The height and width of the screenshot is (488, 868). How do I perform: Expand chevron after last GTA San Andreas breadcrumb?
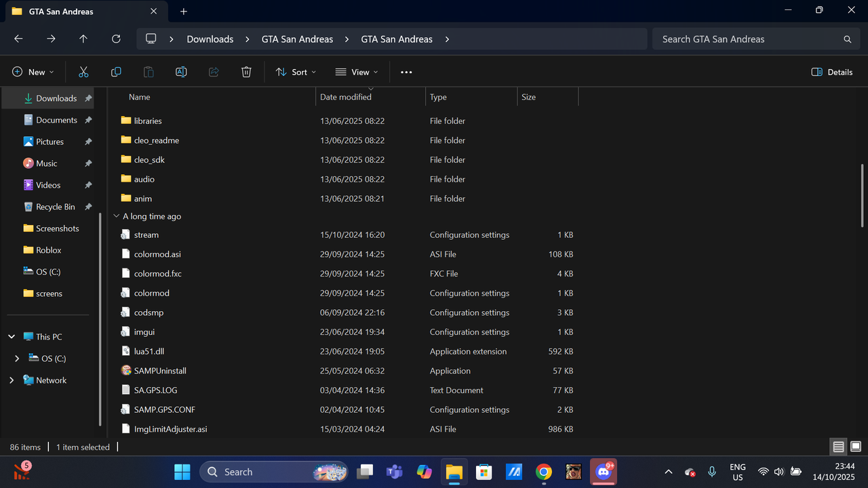click(447, 39)
